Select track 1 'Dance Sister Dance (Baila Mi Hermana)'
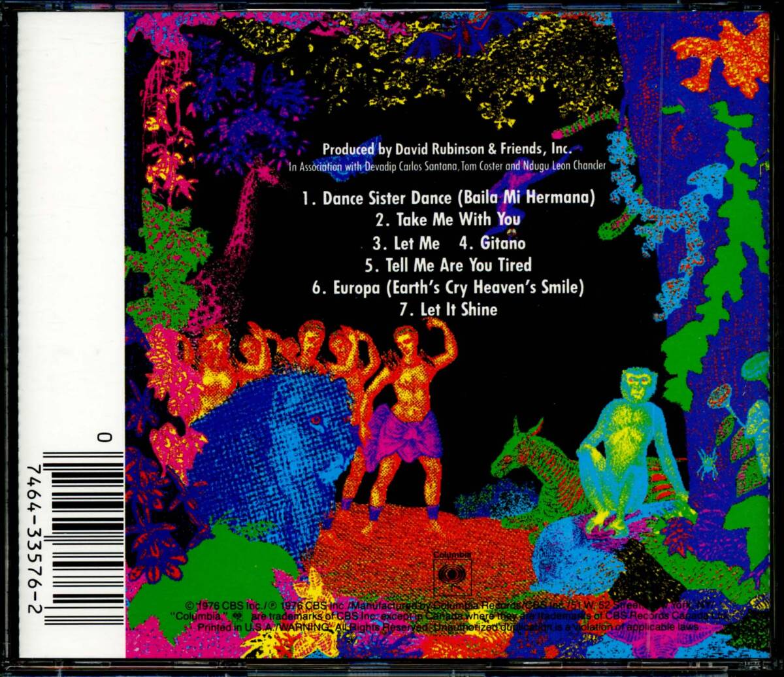Image resolution: width=784 pixels, height=677 pixels. pyautogui.click(x=448, y=199)
